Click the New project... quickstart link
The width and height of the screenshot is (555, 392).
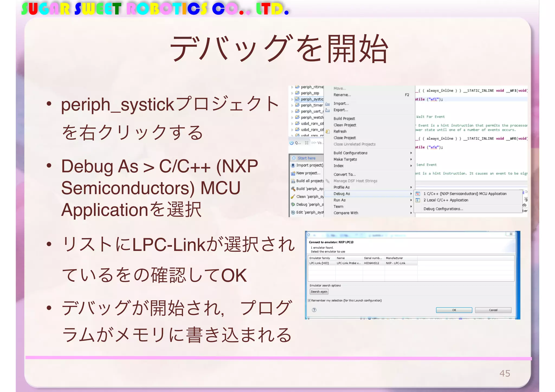click(308, 173)
